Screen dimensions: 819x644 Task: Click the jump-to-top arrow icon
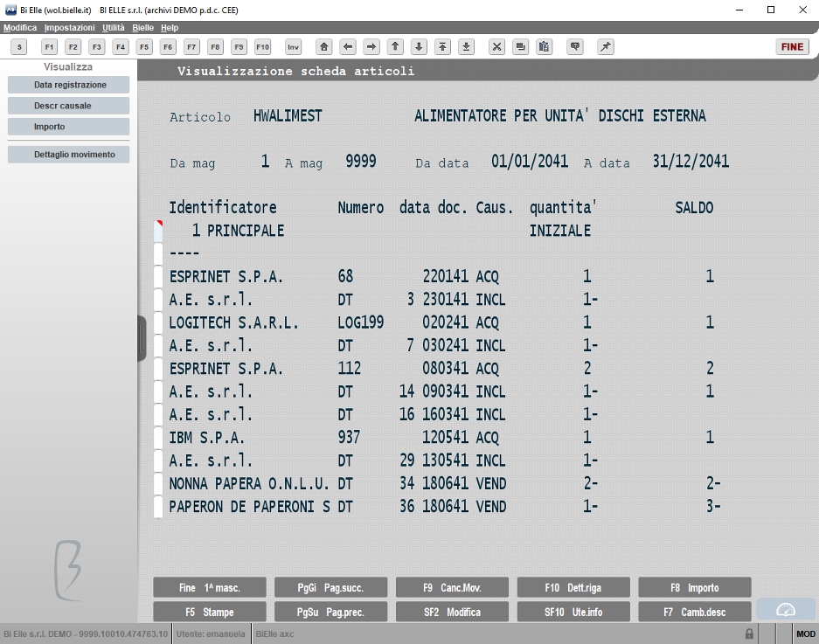coord(442,47)
